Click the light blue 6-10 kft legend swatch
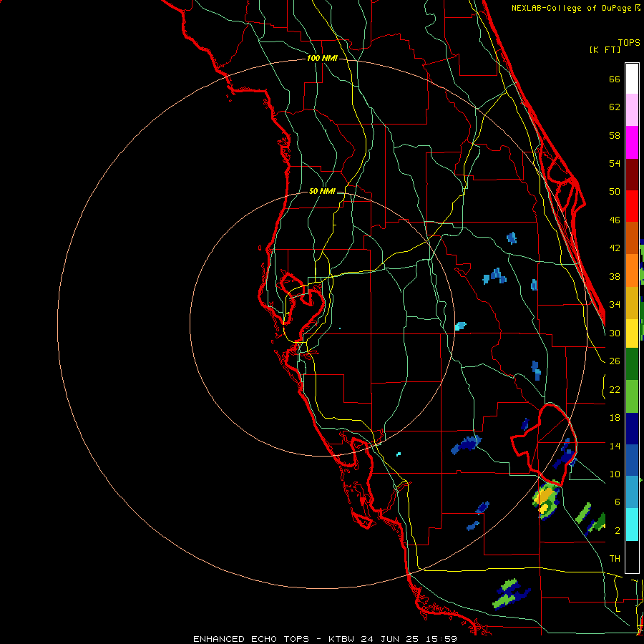Screen dimensions: 644x644 (x=632, y=492)
